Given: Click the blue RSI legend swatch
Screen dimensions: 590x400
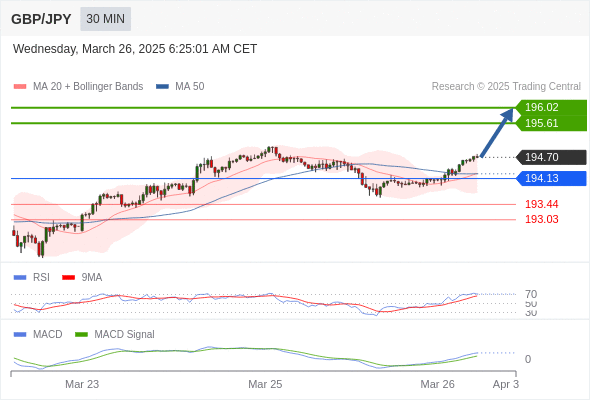Looking at the screenshot, I should 20,278.
